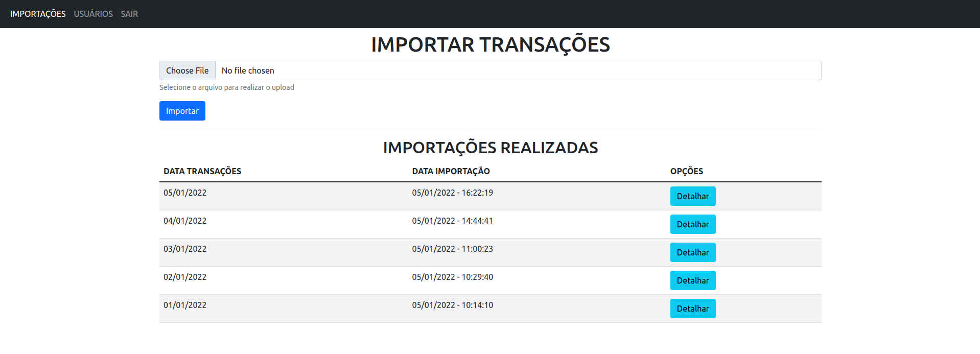Click the blue Importar button
Screen dimensions: 980x354
pyautogui.click(x=182, y=111)
